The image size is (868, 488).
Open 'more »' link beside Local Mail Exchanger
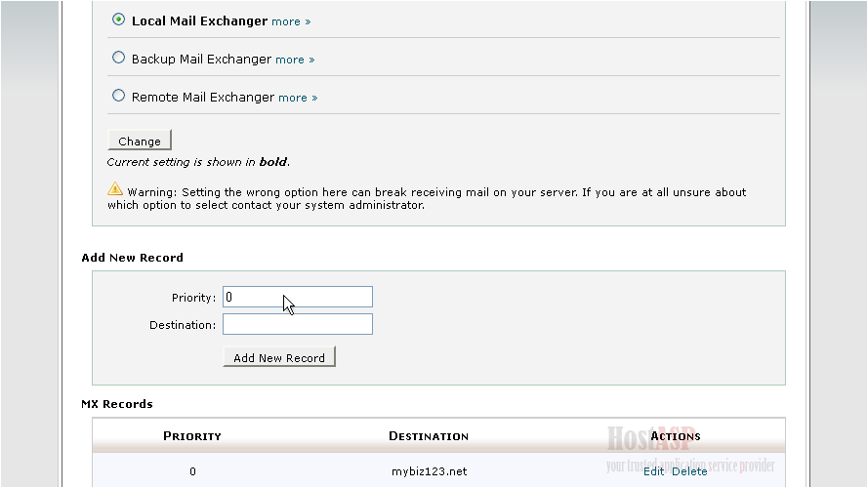(x=291, y=21)
